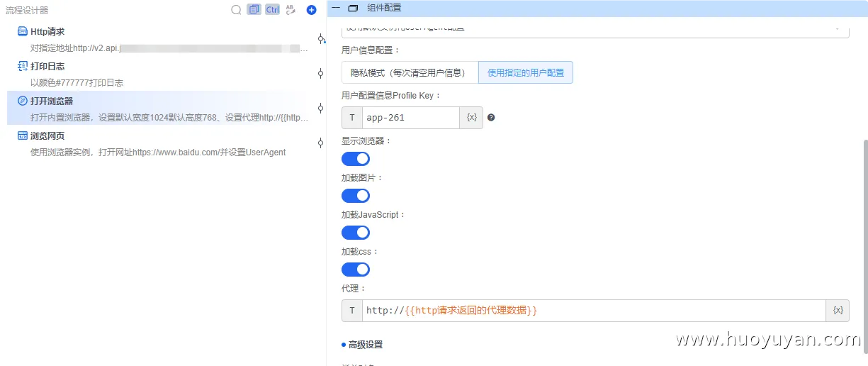Click the ABC rename icon in toolbar
Image resolution: width=868 pixels, height=366 pixels.
(x=291, y=10)
